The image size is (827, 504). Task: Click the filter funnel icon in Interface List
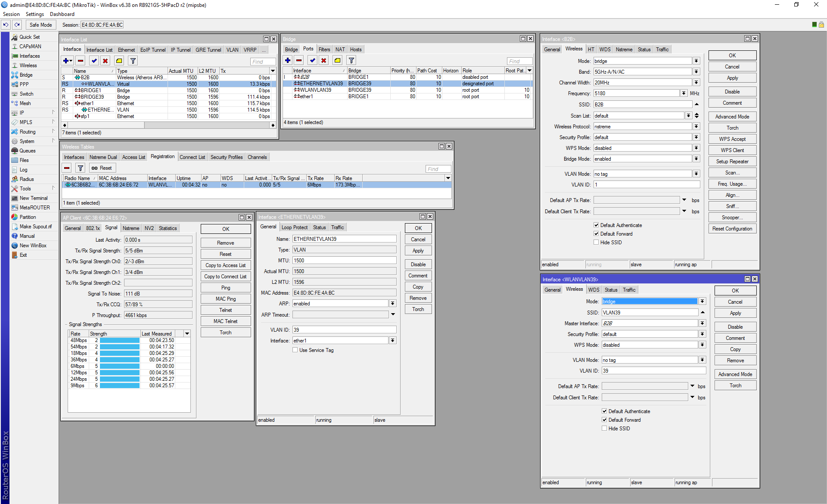(x=133, y=61)
